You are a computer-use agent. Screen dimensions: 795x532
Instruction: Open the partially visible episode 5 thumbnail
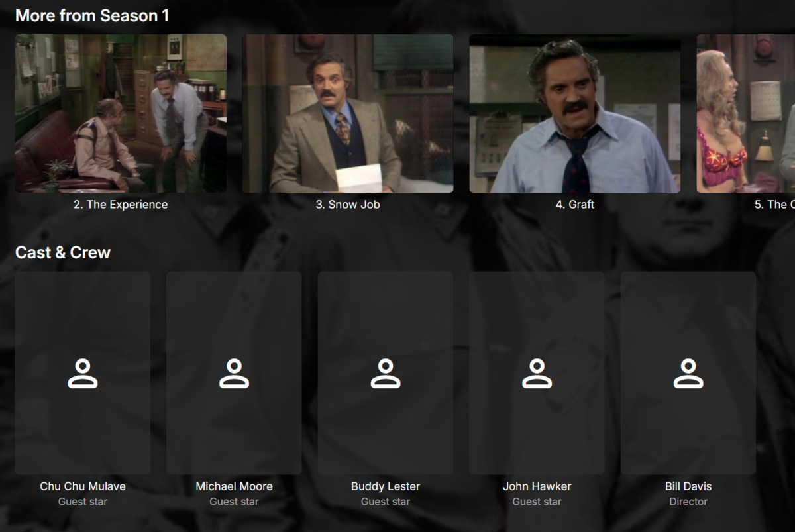746,113
